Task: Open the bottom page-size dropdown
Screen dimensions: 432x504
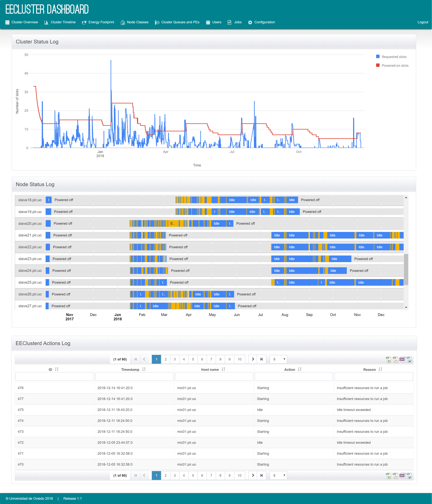Action: click(x=278, y=475)
